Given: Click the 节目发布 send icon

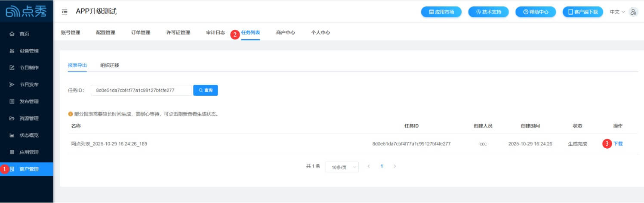Looking at the screenshot, I should click(12, 84).
